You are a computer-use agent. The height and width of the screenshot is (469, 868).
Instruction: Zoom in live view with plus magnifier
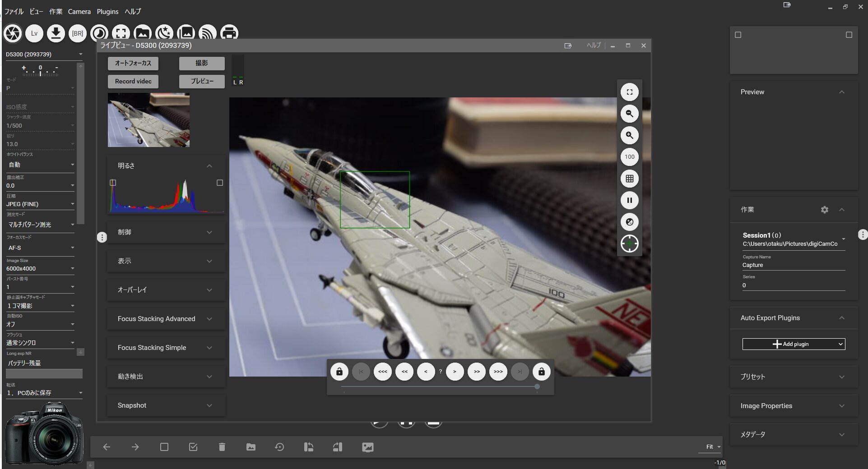(630, 135)
